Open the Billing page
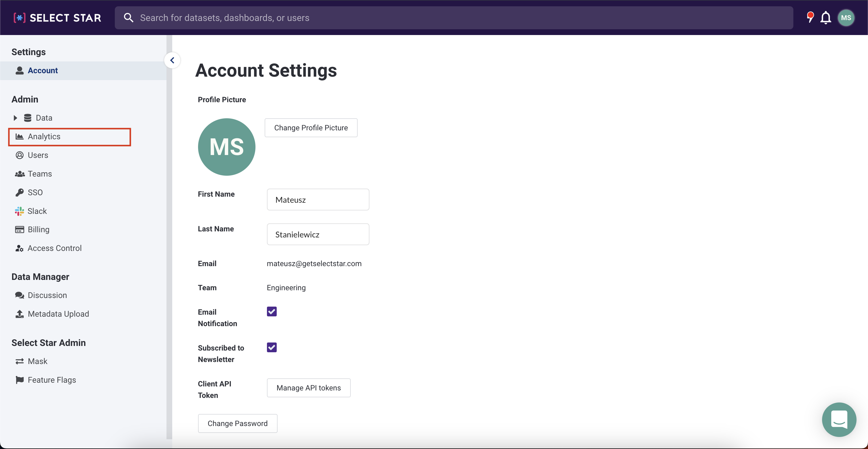 coord(38,230)
